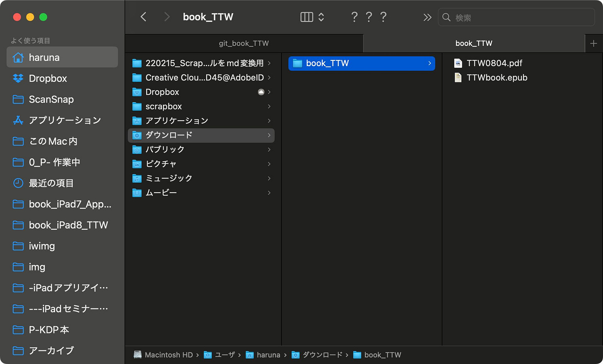The width and height of the screenshot is (603, 364).
Task: Open 0_P- 作業中 sidebar folder
Action: pyautogui.click(x=62, y=162)
